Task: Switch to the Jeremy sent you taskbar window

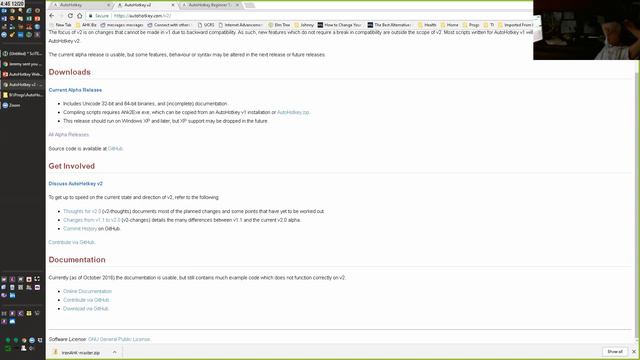Action: pos(23,64)
